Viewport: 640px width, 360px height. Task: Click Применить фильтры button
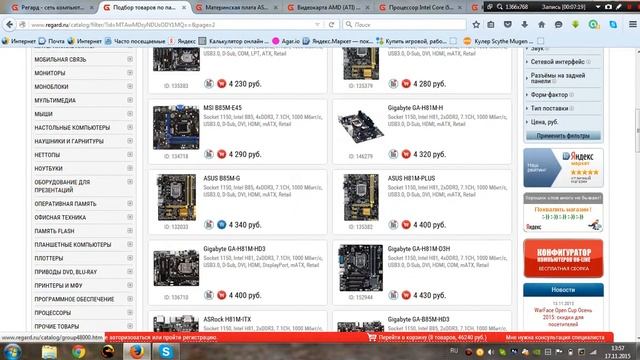tap(563, 136)
